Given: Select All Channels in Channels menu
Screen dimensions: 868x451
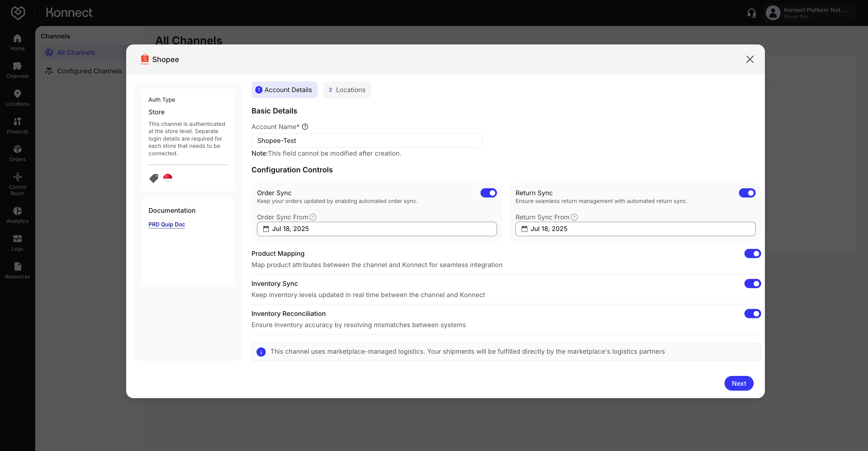Looking at the screenshot, I should tap(83, 53).
